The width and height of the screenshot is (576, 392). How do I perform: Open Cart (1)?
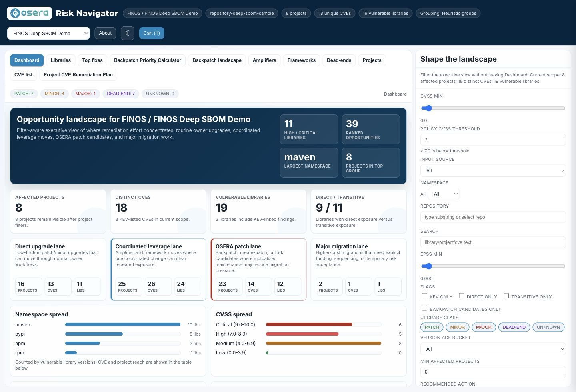coord(152,33)
